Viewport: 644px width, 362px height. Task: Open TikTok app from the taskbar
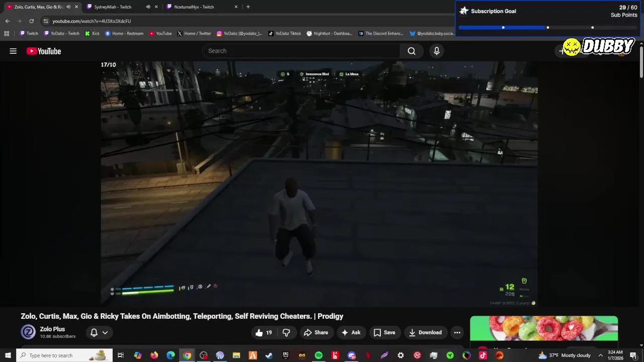pyautogui.click(x=483, y=355)
